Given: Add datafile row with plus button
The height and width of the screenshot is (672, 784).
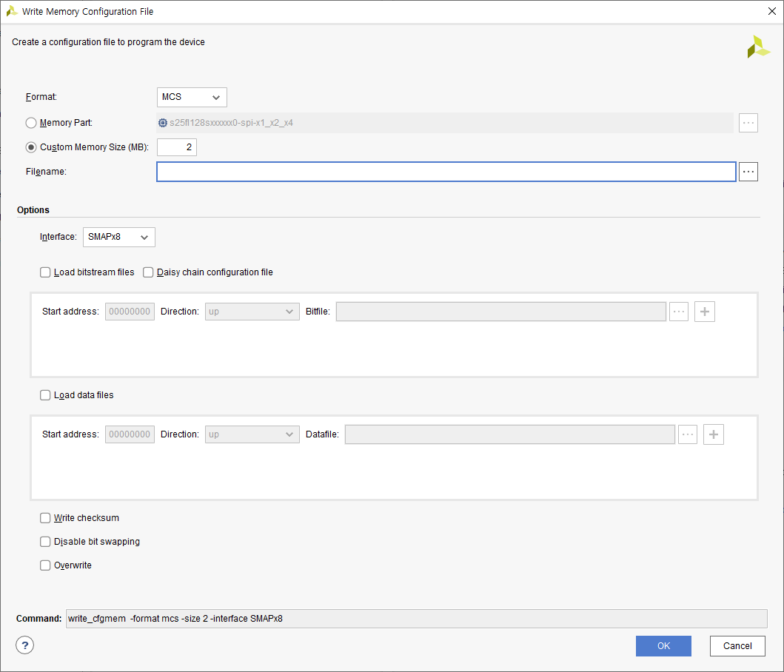Looking at the screenshot, I should (714, 434).
